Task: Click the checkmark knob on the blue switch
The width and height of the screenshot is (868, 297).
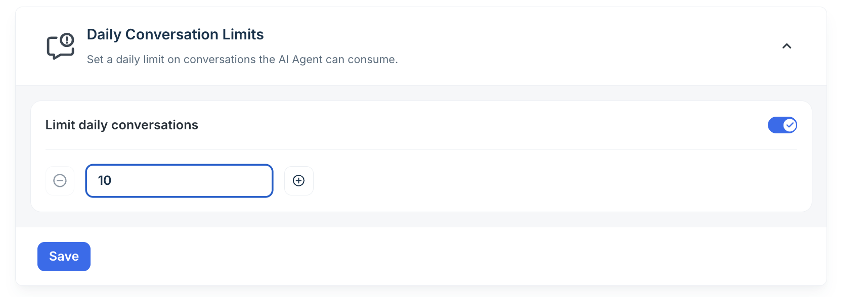Action: 790,125
